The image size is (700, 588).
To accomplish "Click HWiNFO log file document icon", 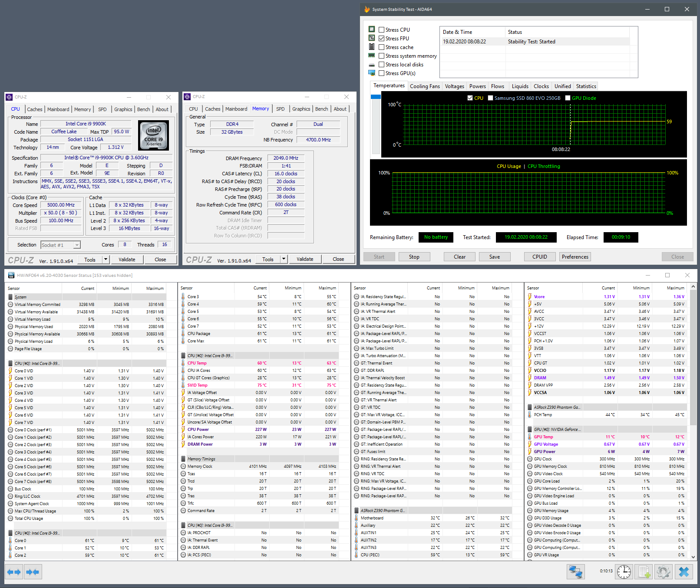I will point(644,572).
